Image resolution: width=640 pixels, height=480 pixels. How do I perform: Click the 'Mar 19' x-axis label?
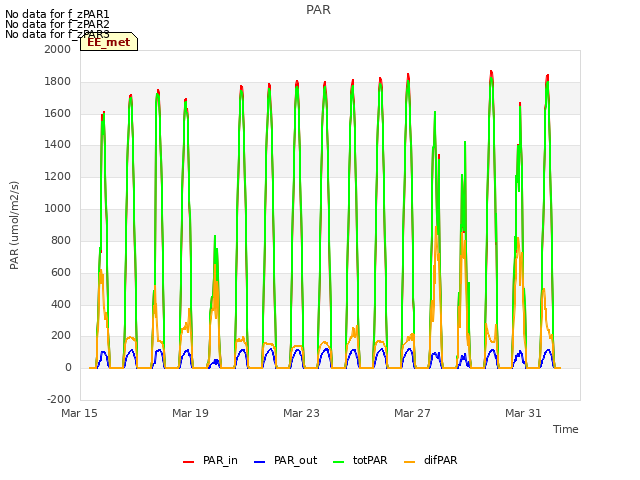[190, 413]
